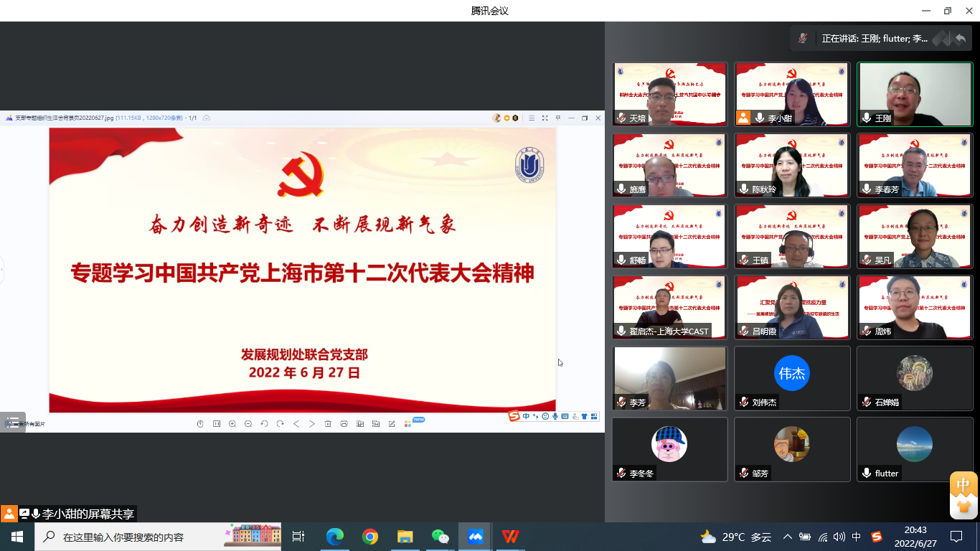Open WeChat from taskbar
This screenshot has width=980, height=551.
pyautogui.click(x=440, y=537)
